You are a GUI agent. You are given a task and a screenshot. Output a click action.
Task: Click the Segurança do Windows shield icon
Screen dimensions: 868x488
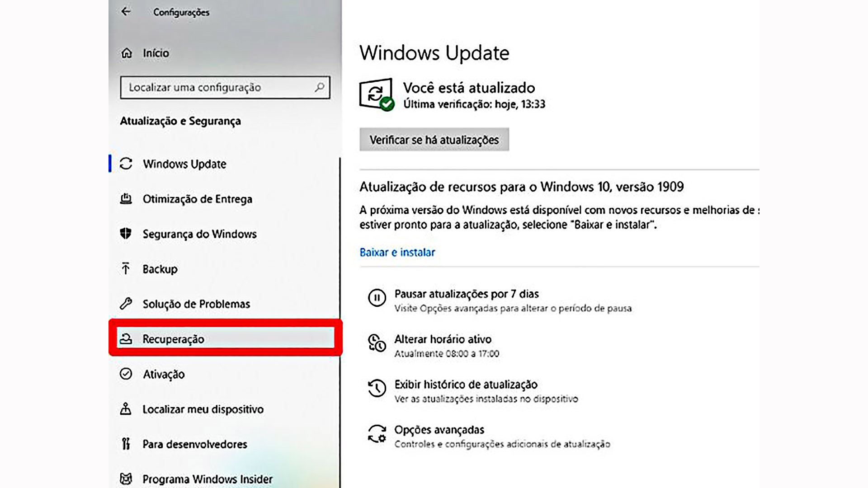[126, 234]
